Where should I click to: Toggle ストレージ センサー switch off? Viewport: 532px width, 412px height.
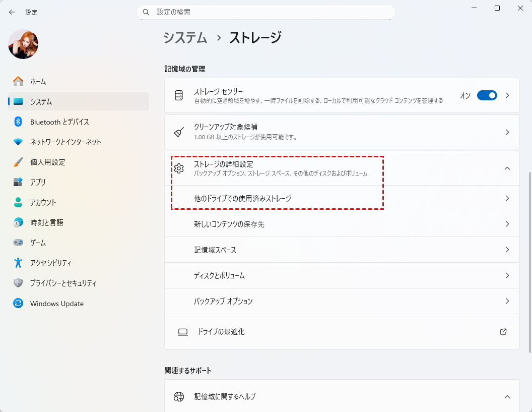pos(487,95)
